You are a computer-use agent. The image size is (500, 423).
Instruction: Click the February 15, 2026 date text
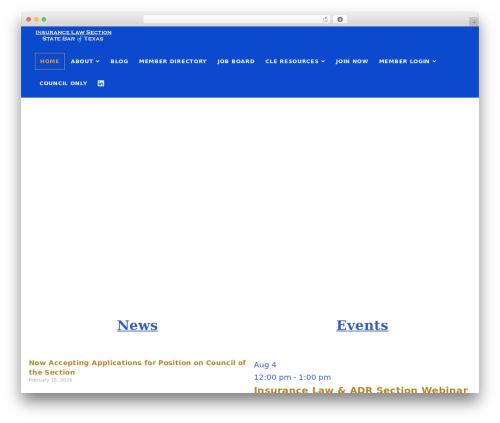[x=50, y=380]
